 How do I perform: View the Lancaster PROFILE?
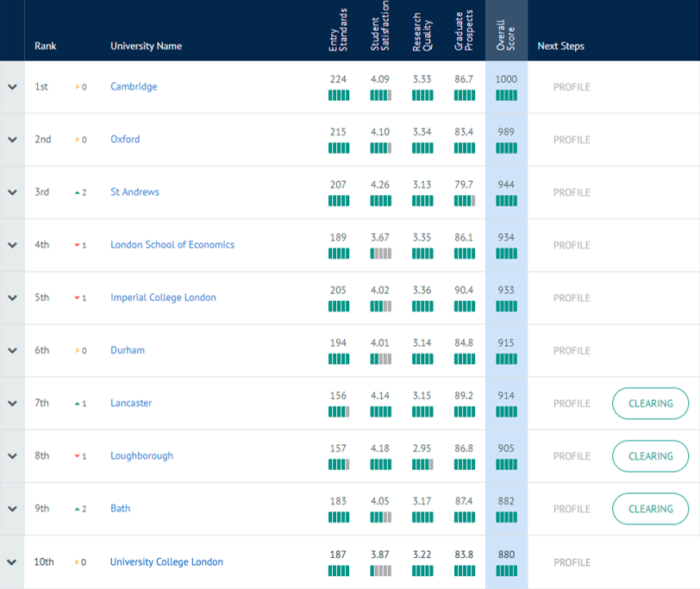point(572,404)
